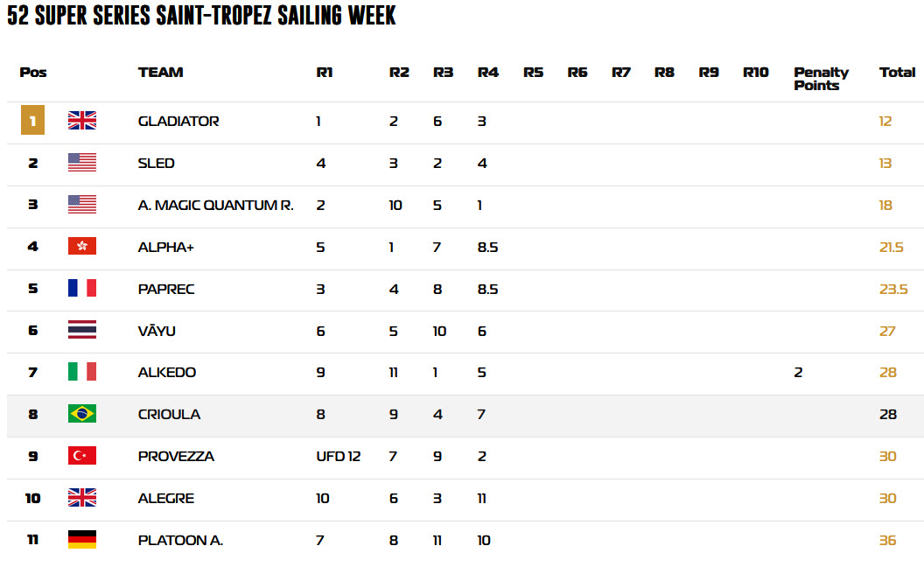This screenshot has height=567, width=924.
Task: Select the Hong Kong flag for ALPHA+
Action: click(x=82, y=246)
